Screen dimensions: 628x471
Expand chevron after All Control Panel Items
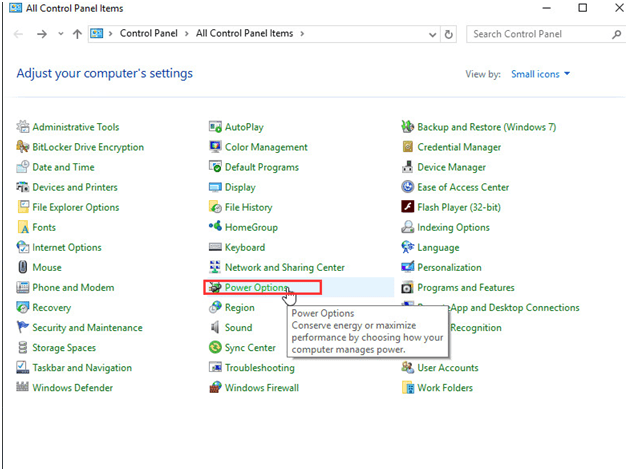tap(303, 34)
